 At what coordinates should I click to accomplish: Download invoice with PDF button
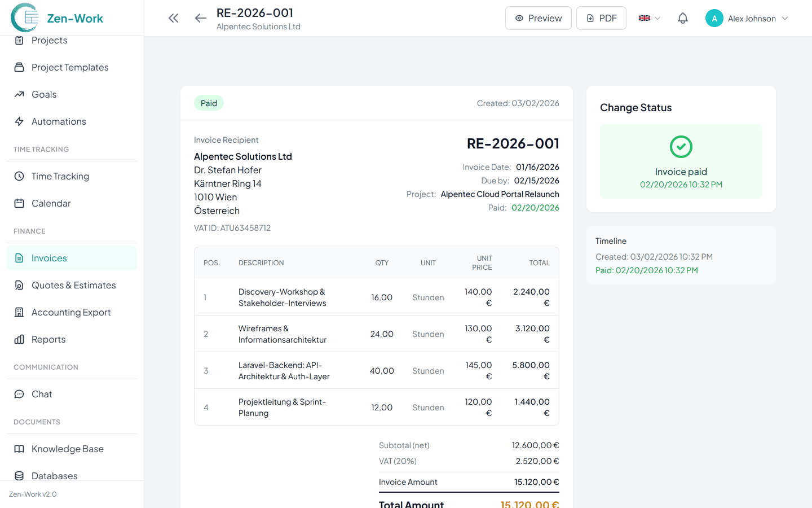[601, 18]
